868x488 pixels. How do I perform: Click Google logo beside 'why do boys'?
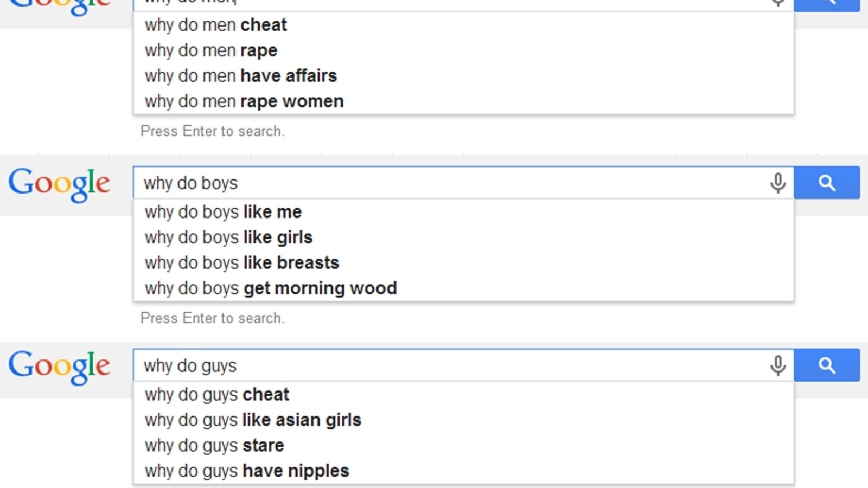[59, 184]
